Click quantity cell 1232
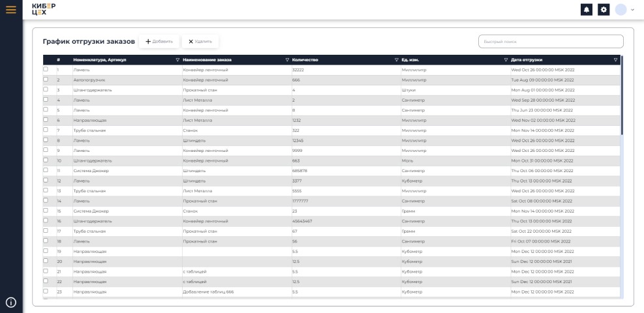 346,121
